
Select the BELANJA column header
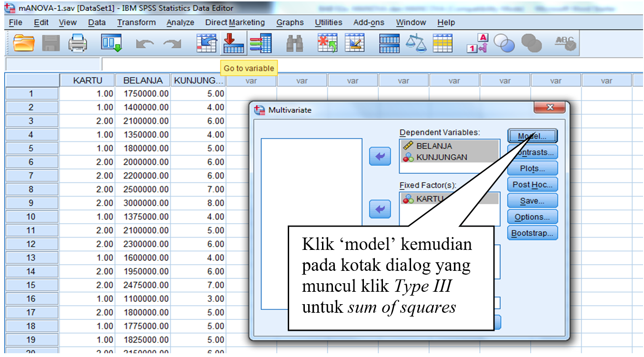pos(142,81)
